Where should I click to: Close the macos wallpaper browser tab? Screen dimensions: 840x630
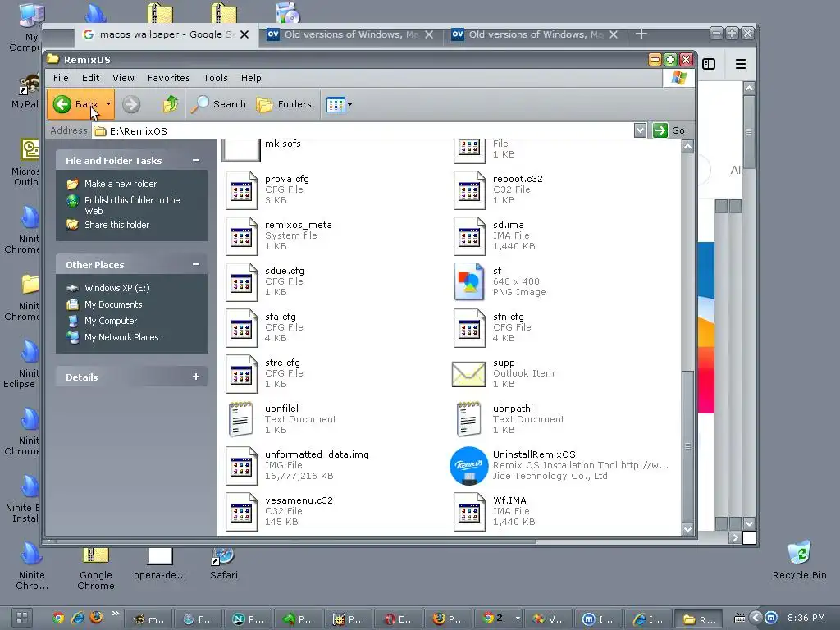pyautogui.click(x=244, y=34)
